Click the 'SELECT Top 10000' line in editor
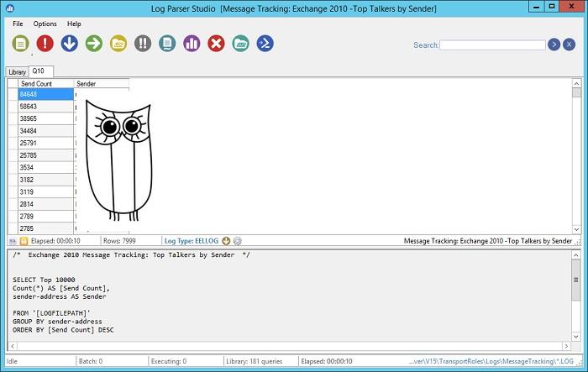588x372 pixels. pyautogui.click(x=44, y=280)
